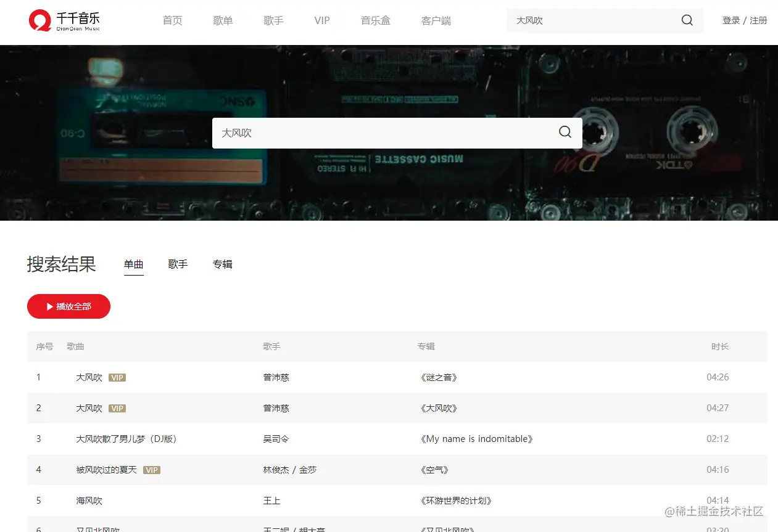Click the 歌曲 column header
The height and width of the screenshot is (532, 778).
[x=75, y=346]
